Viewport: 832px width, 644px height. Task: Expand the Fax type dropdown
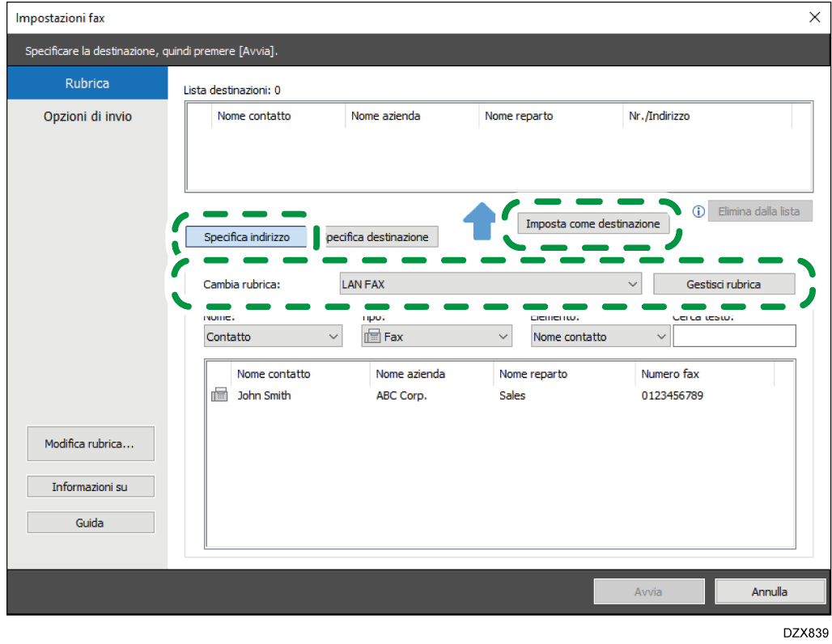(x=437, y=337)
